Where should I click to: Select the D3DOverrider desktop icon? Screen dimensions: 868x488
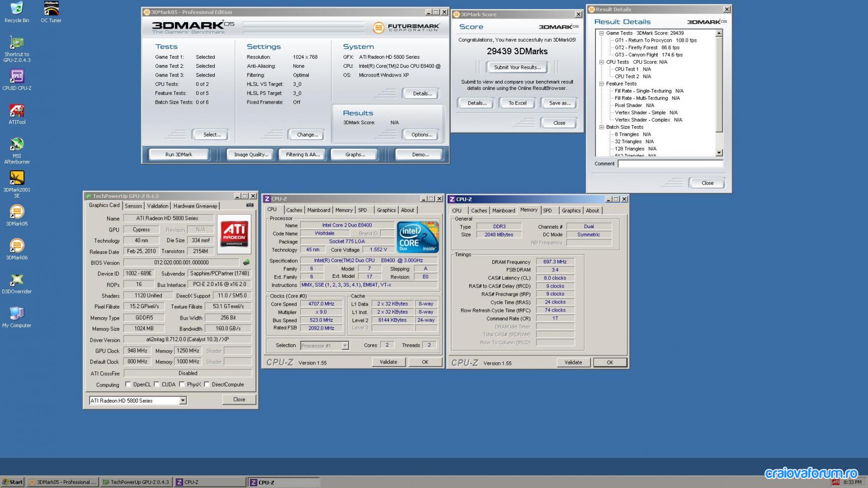(17, 284)
